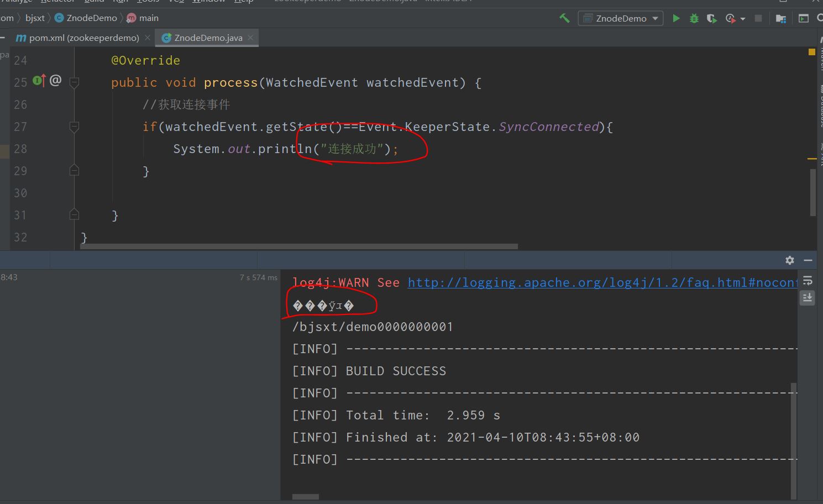Click the "连接成功" string literal on line 28
Image resolution: width=823 pixels, height=504 pixels.
click(x=352, y=149)
